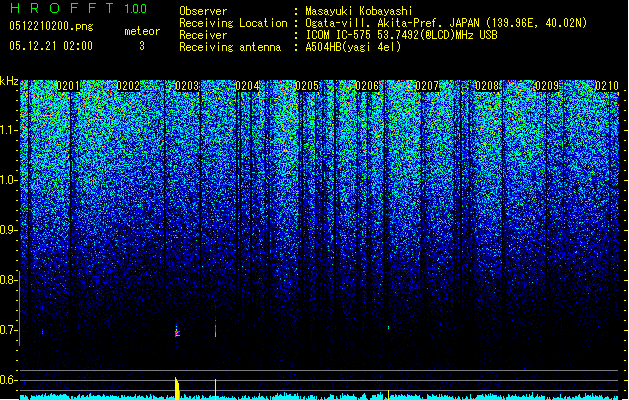Viewport: 629px width, 400px height.
Task: Click the 'Observer' field label
Action: [203, 11]
